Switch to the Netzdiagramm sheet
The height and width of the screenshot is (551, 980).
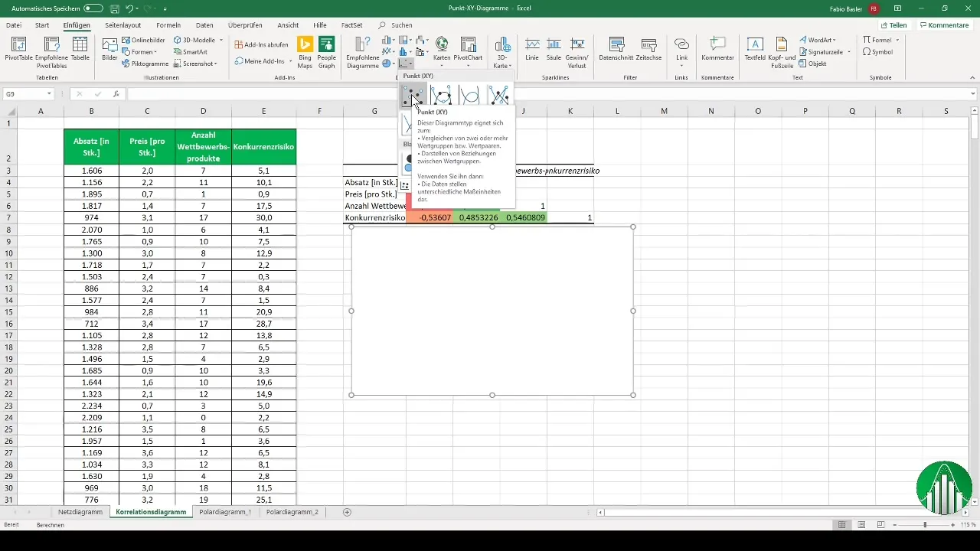point(80,512)
